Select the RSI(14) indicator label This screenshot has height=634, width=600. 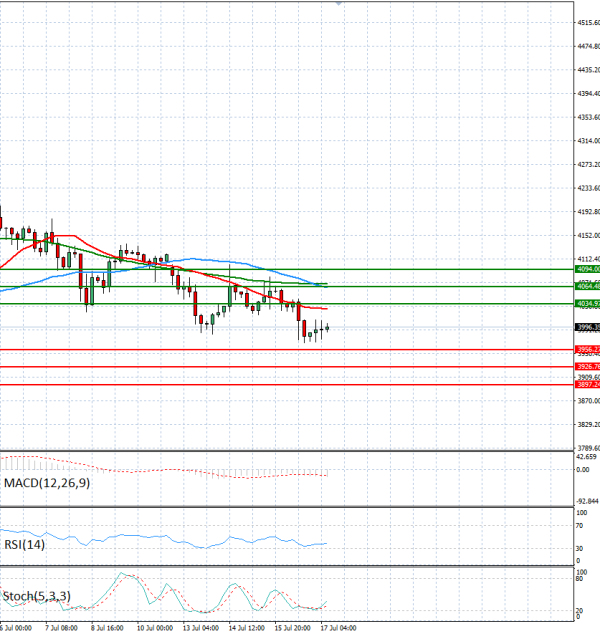pos(24,545)
